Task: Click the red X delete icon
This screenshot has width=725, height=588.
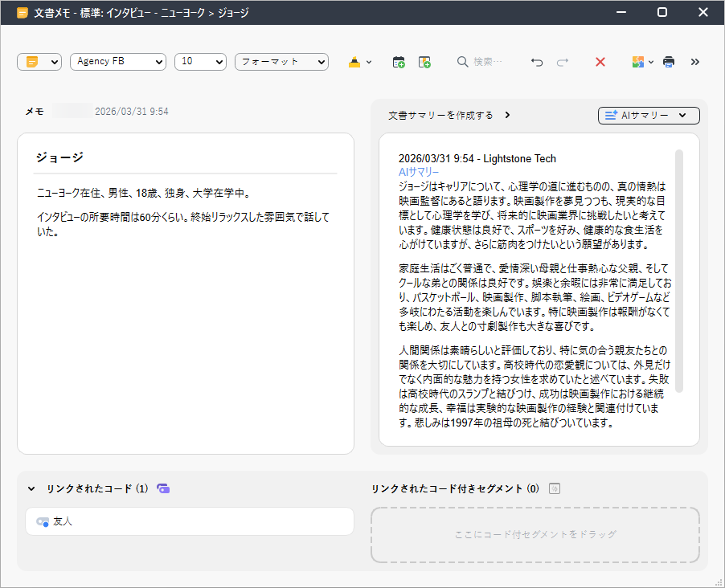Action: click(x=600, y=62)
